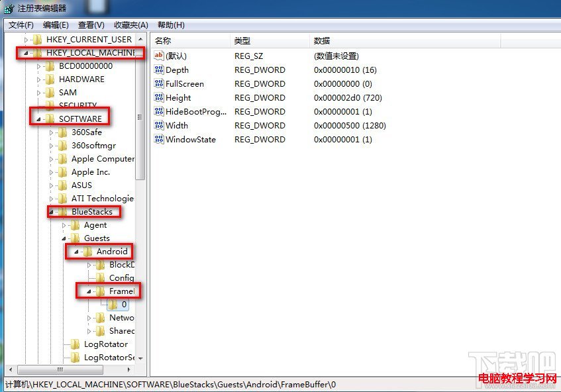Open the 文件(F) menu
Image resolution: width=561 pixels, height=392 pixels.
[x=21, y=25]
